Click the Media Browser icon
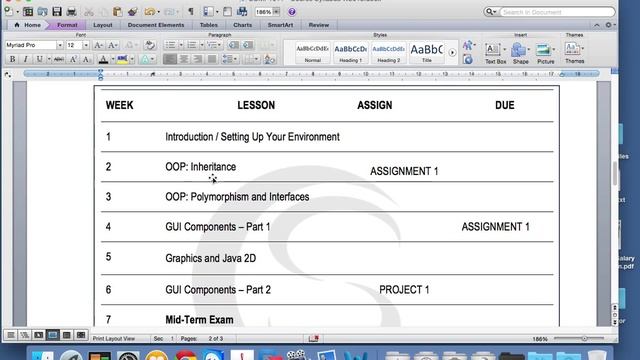The width and height of the screenshot is (640, 360). 242,11
